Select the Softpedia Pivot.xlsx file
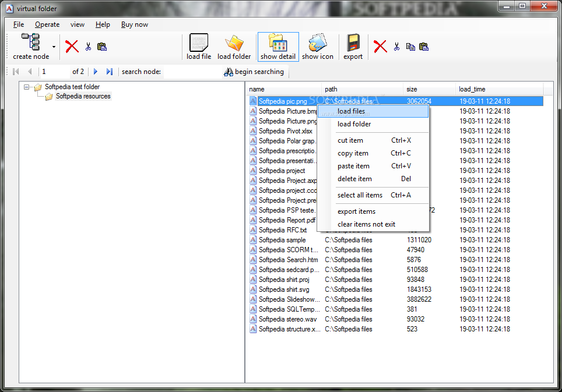This screenshot has width=562, height=392. tap(285, 131)
